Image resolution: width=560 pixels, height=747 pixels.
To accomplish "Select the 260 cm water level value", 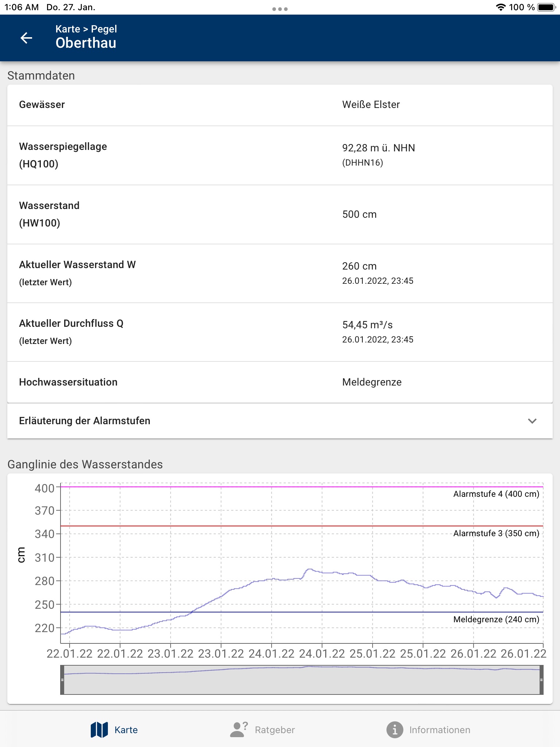I will click(359, 266).
